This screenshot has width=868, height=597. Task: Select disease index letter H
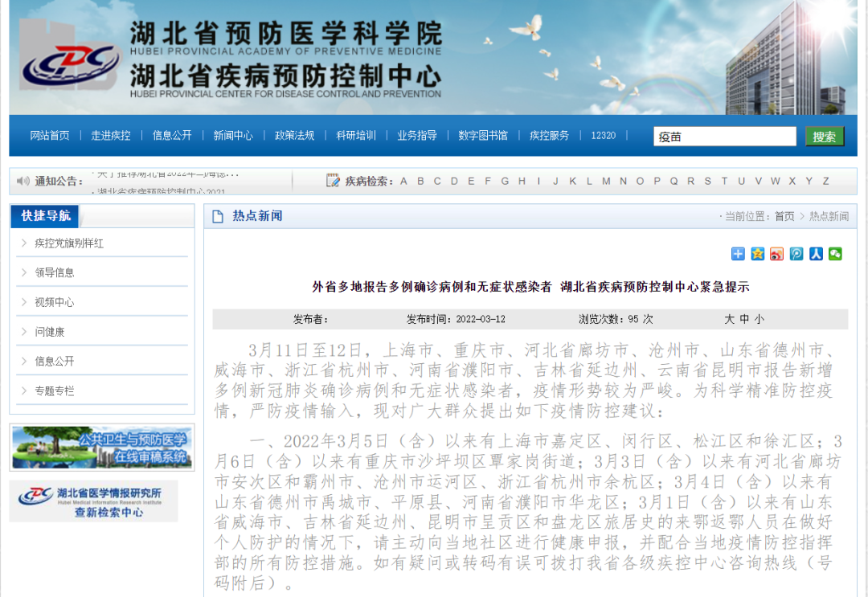[522, 181]
